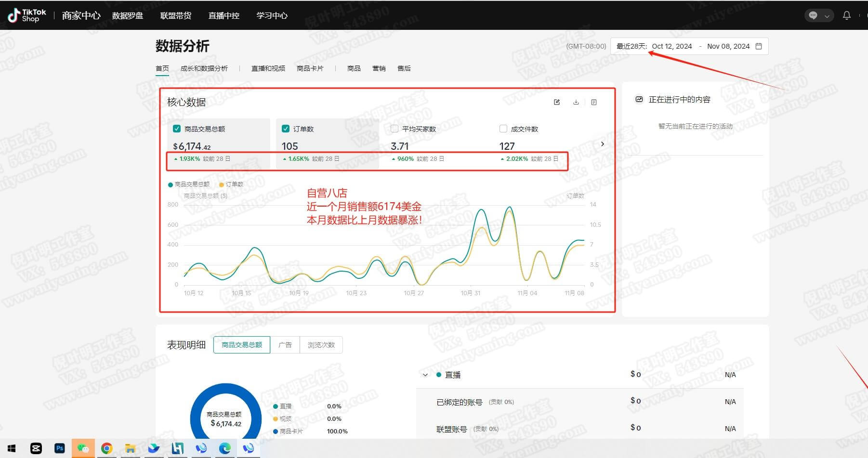Screen dimensions: 868x458
Task: Open the blue H app on taskbar
Action: pyautogui.click(x=177, y=448)
